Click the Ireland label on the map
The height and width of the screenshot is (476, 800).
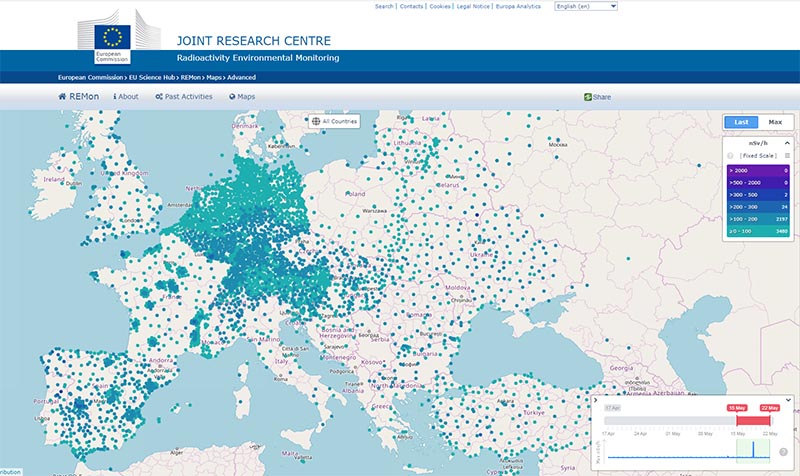[x=54, y=180]
